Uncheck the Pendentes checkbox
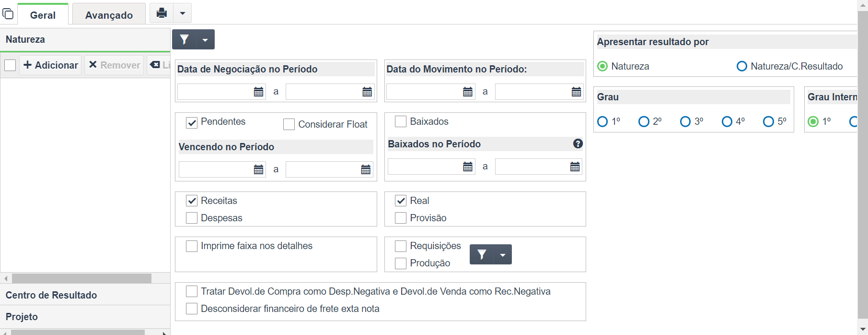 point(192,123)
